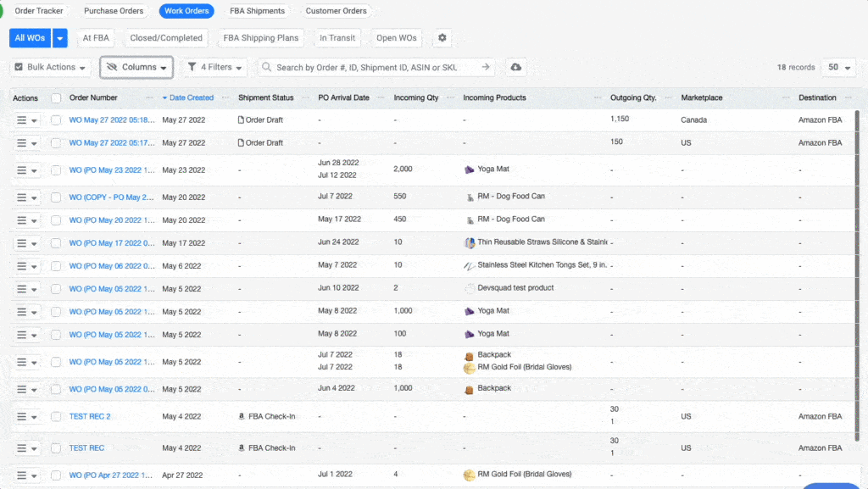Switch to the Purchase Orders tab
This screenshot has height=489, width=868.
[x=114, y=11]
